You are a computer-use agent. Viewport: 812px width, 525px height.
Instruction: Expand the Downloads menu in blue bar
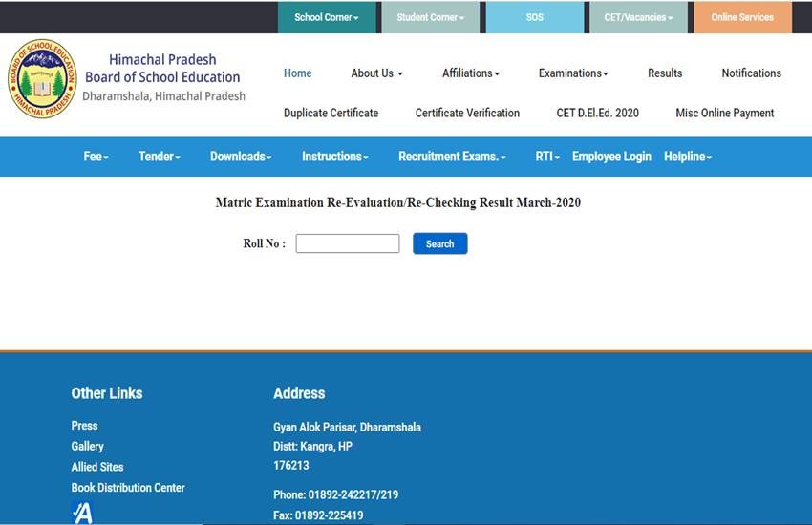(x=241, y=157)
